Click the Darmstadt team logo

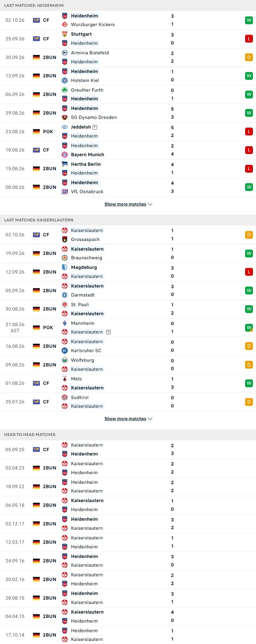click(65, 295)
